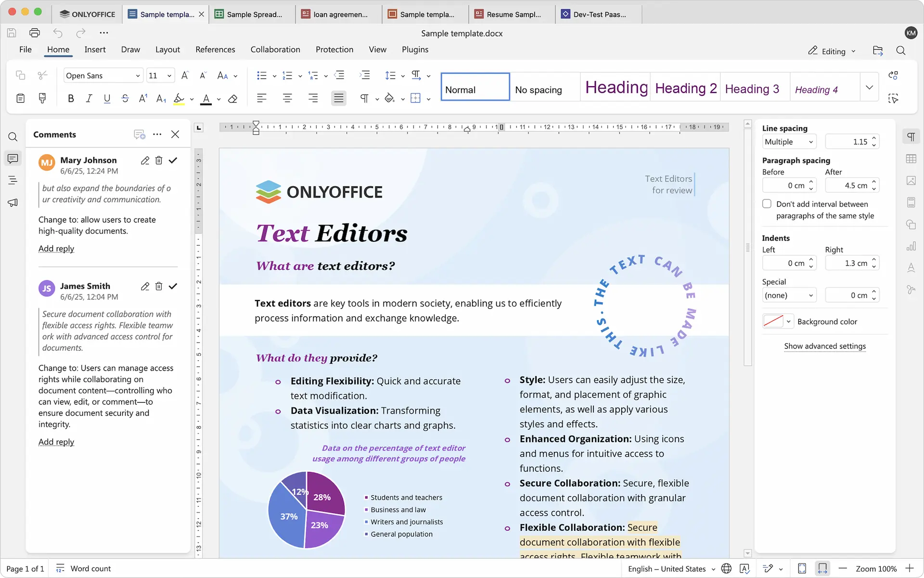Delete James Smith's comment
Viewport: 924px width, 578px height.
click(159, 286)
